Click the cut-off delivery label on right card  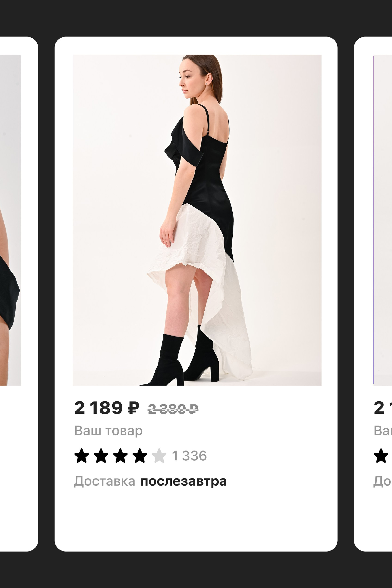(x=383, y=481)
